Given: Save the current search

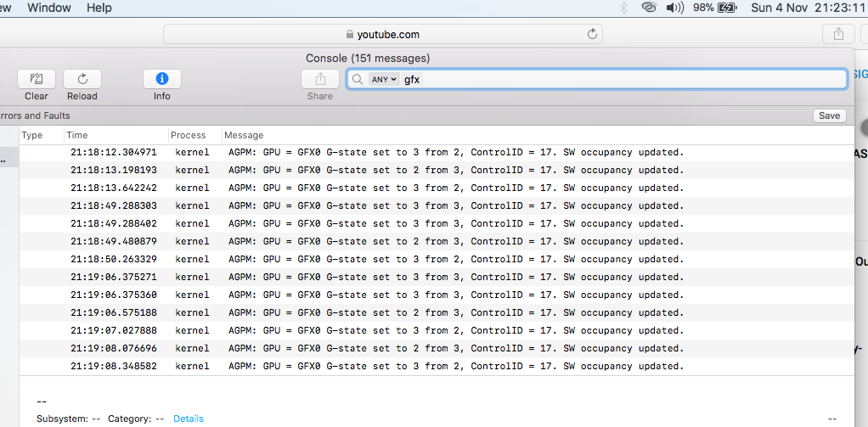Looking at the screenshot, I should tap(829, 115).
